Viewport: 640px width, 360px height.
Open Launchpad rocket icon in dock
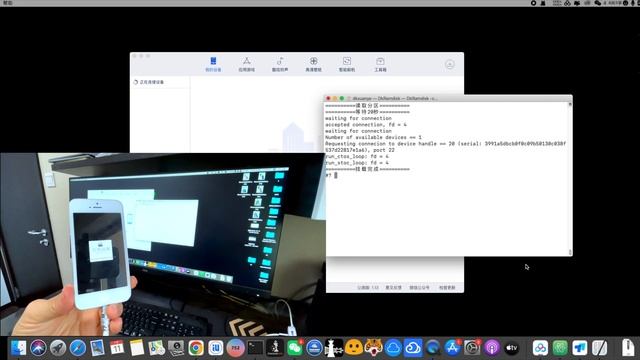click(x=58, y=348)
